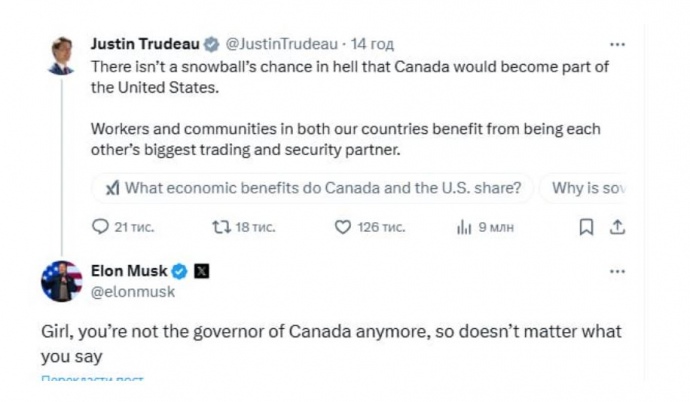The width and height of the screenshot is (690, 402).
Task: Go to the @JustinTrudeau handle
Action: tap(282, 44)
